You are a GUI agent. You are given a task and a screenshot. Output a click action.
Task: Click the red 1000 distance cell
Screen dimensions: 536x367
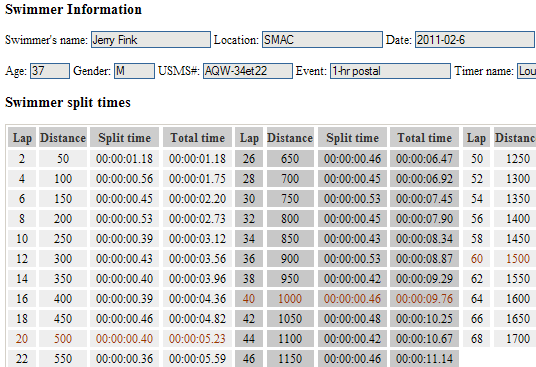290,299
